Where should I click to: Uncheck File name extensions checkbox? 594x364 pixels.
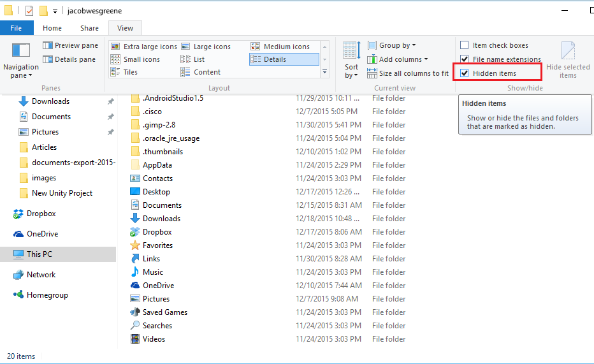[x=465, y=59]
